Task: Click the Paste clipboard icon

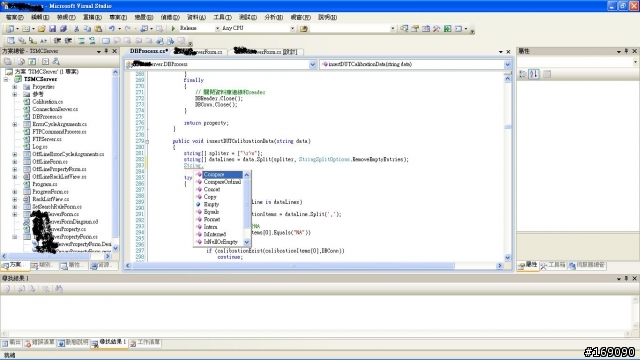Action: click(x=98, y=29)
